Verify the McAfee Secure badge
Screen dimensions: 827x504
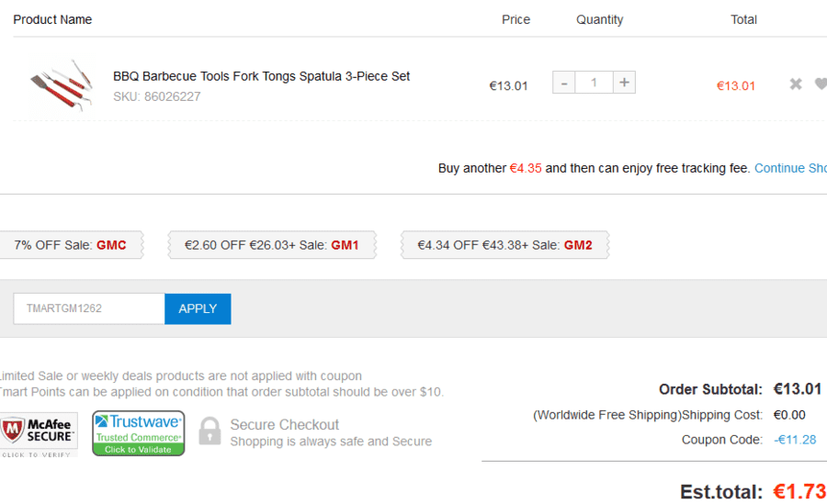pos(39,435)
